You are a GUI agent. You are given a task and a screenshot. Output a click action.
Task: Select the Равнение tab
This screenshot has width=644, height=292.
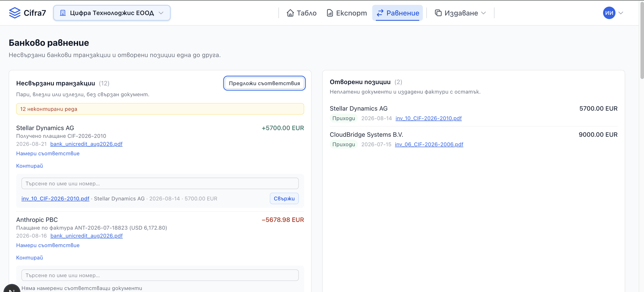(397, 13)
